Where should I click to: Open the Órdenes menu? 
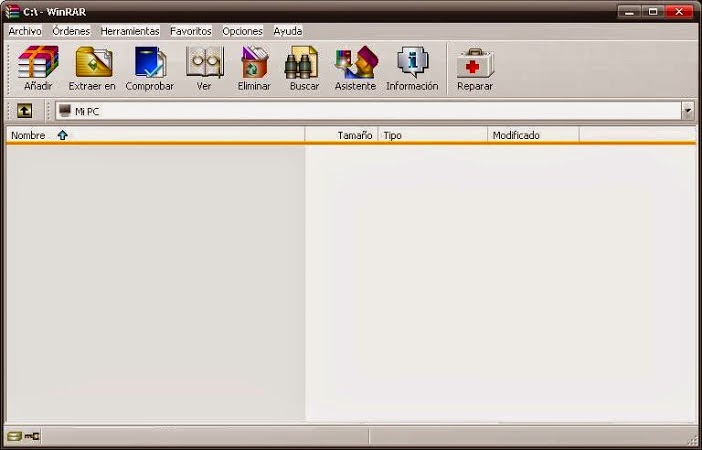tap(71, 31)
